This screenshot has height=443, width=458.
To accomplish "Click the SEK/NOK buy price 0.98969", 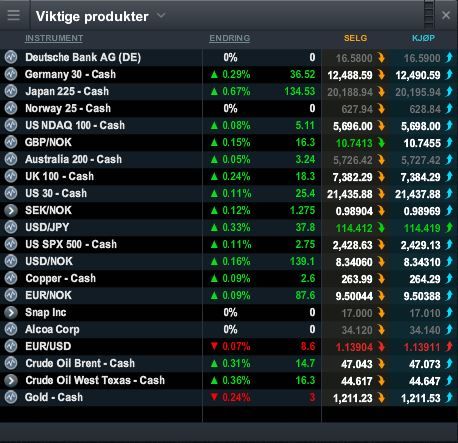I will coord(422,211).
